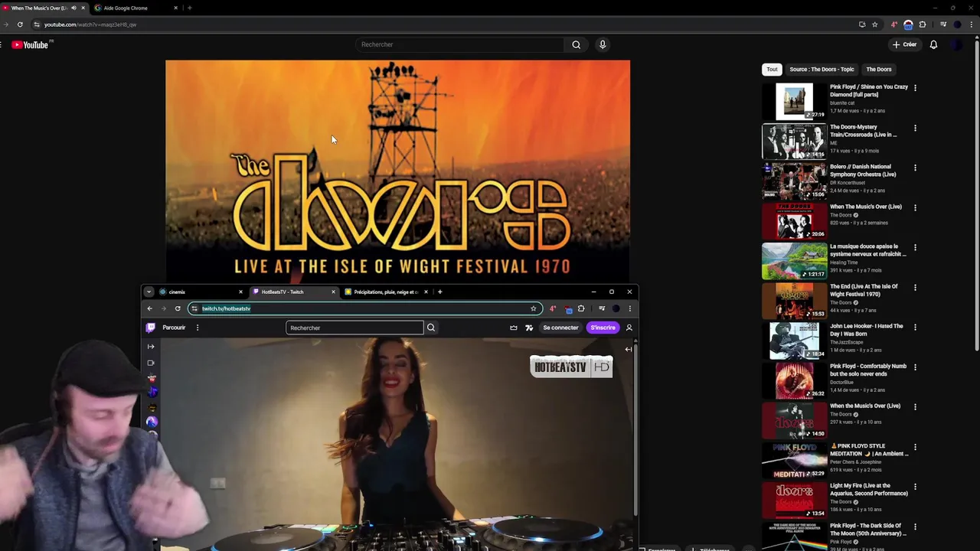This screenshot has width=980, height=551.
Task: Select Source : The Doors - Topic chip
Action: tap(822, 69)
